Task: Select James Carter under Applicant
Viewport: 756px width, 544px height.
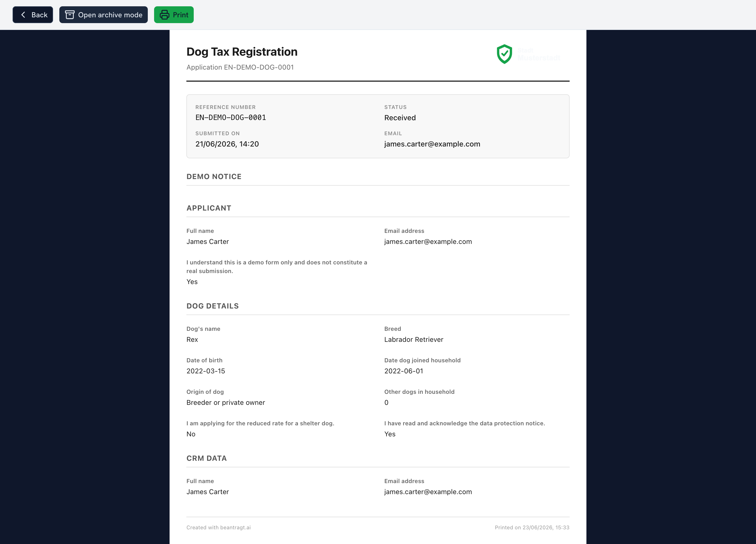Action: 208,242
